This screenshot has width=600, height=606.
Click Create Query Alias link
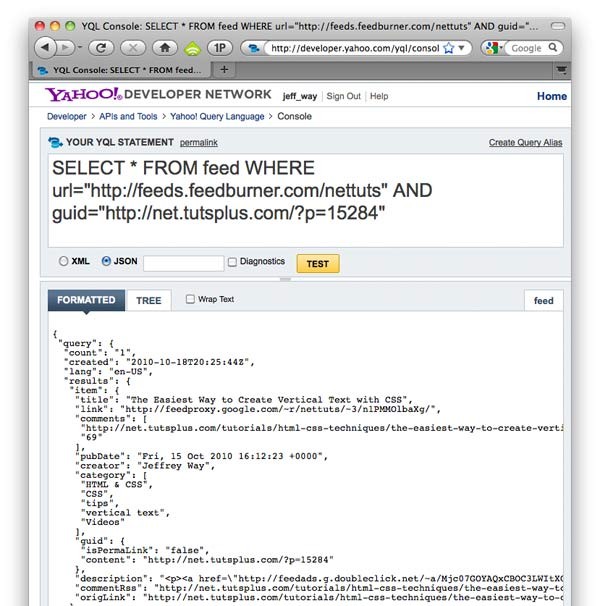pyautogui.click(x=525, y=143)
